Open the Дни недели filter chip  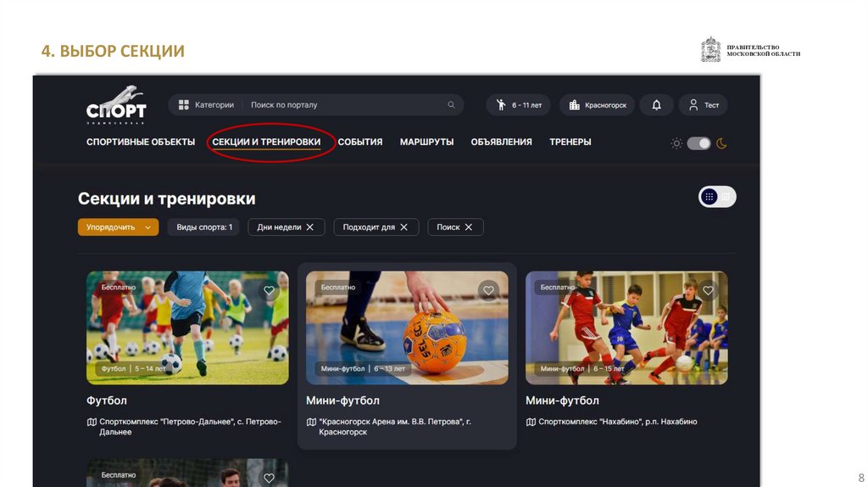point(287,227)
